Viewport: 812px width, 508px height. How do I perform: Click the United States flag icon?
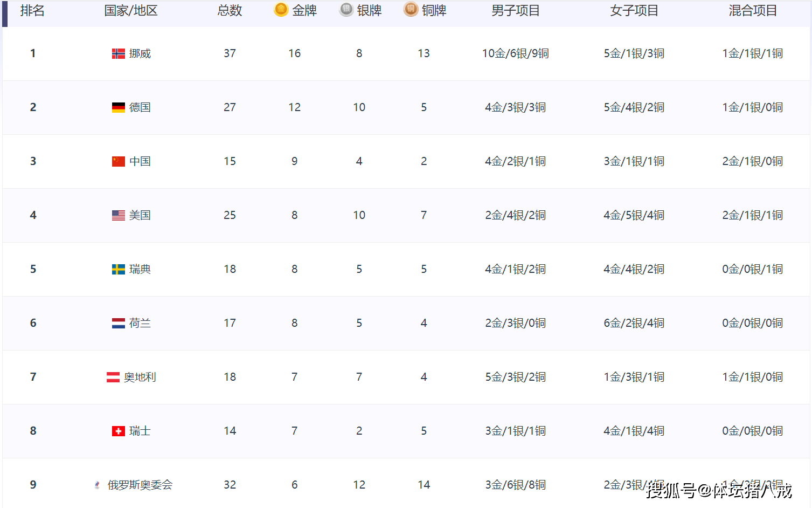119,215
